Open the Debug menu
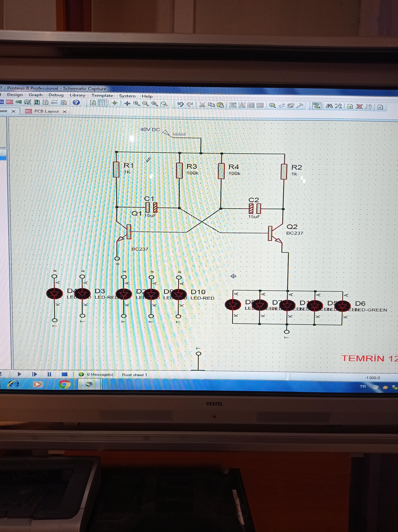This screenshot has height=532, width=398. click(x=56, y=95)
